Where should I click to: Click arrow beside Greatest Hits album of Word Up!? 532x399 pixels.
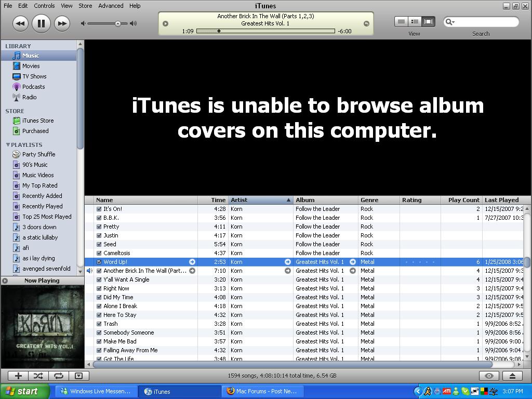[353, 262]
